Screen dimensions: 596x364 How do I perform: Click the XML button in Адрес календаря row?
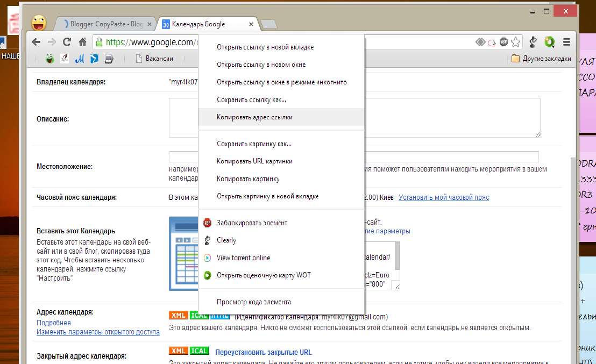click(178, 316)
